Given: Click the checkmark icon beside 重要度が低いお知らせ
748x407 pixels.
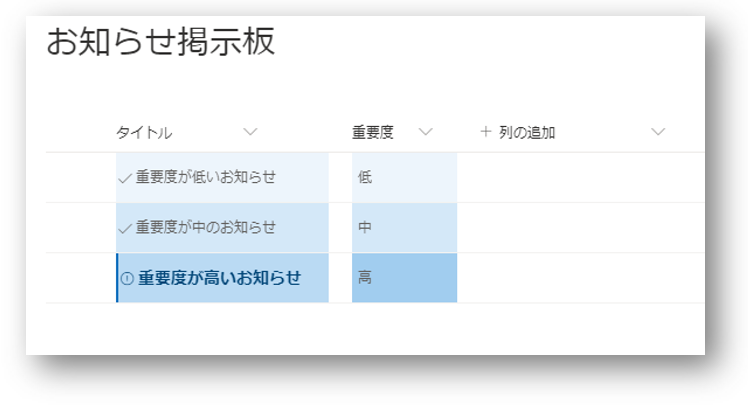Looking at the screenshot, I should [x=126, y=178].
